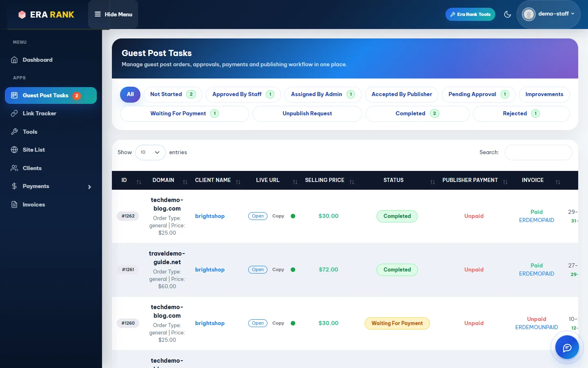The image size is (588, 368).
Task: Filter by Unpublish Request
Action: [x=307, y=114]
